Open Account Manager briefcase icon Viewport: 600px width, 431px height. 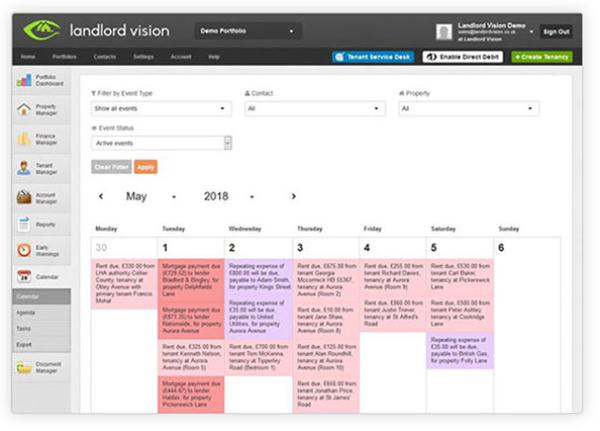coord(24,198)
